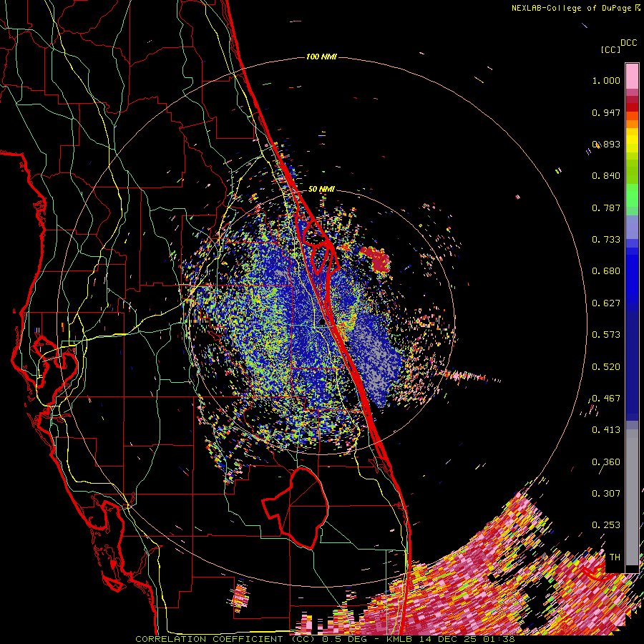Click the black radar site marker at map center
This screenshot has height=644, width=644.
pos(321,323)
